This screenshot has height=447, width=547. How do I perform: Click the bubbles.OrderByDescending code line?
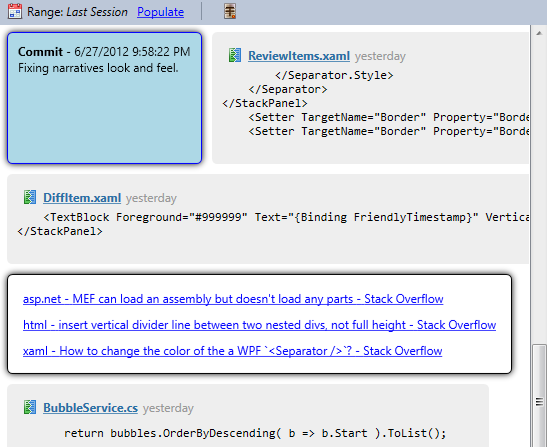(255, 433)
